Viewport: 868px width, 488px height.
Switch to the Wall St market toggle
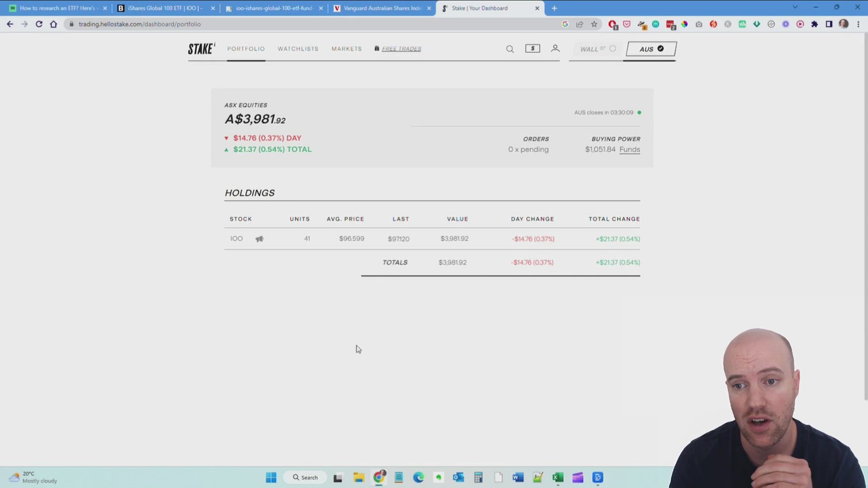point(598,49)
